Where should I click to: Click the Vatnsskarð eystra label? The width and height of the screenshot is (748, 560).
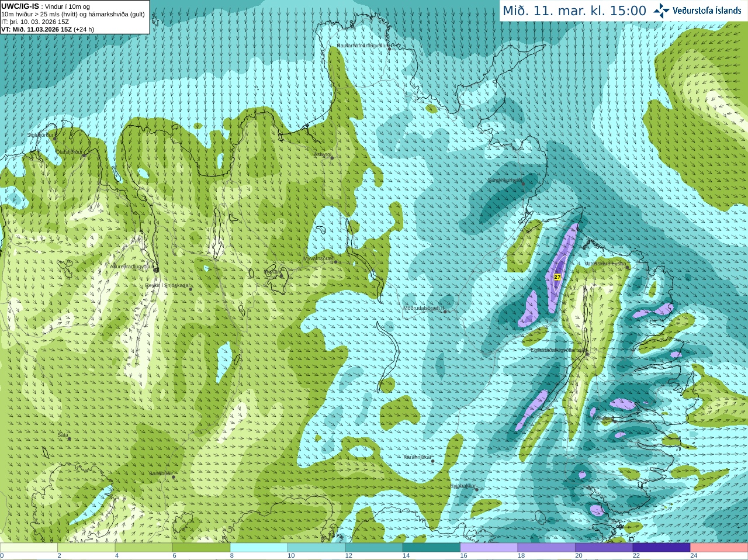click(606, 264)
